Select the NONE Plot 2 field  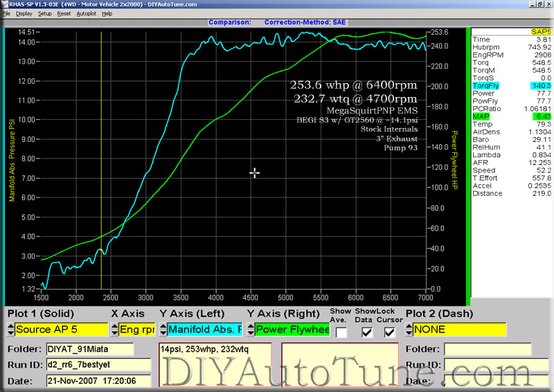460,330
